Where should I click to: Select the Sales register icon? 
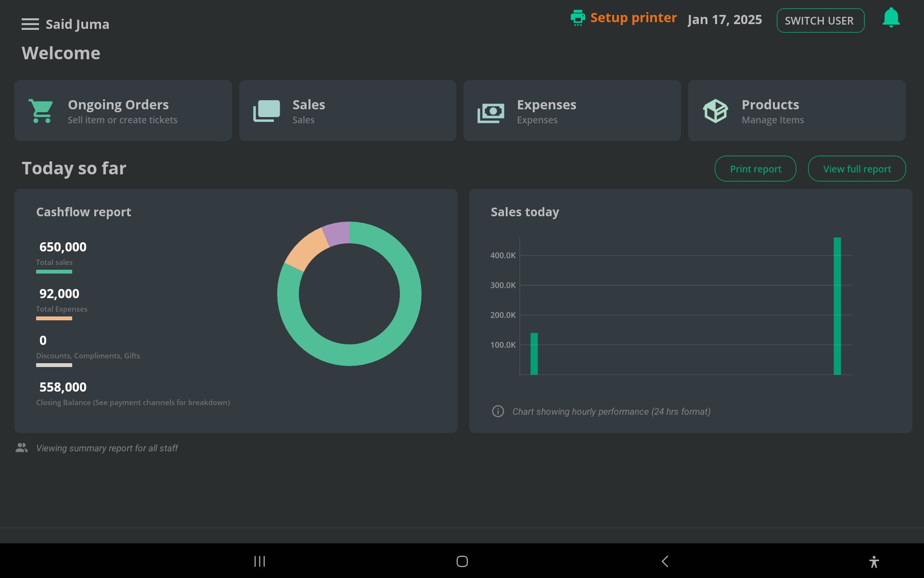tap(266, 110)
